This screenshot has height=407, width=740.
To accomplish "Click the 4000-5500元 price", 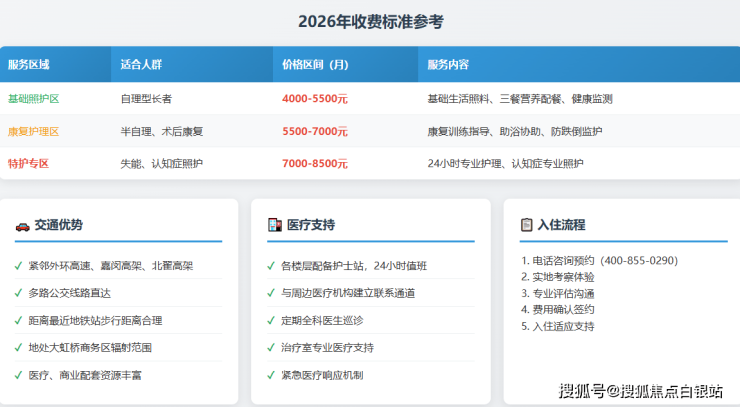I will tap(315, 99).
